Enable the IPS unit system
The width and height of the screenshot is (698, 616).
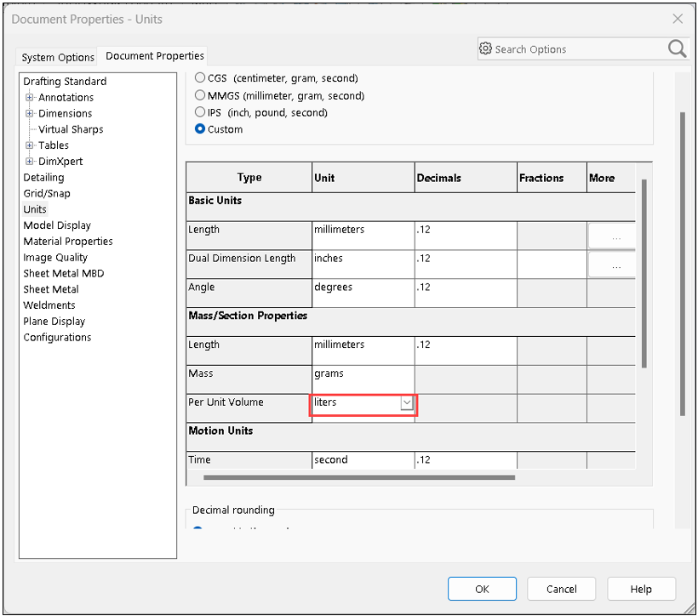(199, 111)
